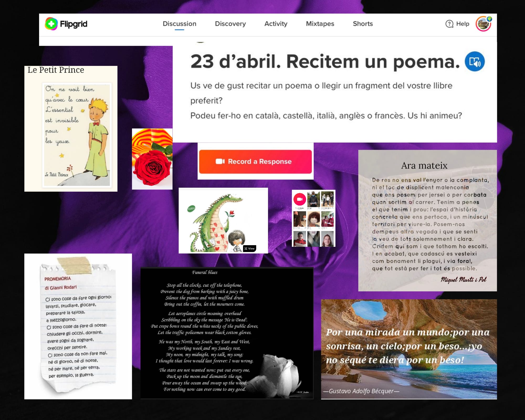This screenshot has height=420, width=525.
Task: Click the Record a Response button
Action: [255, 161]
